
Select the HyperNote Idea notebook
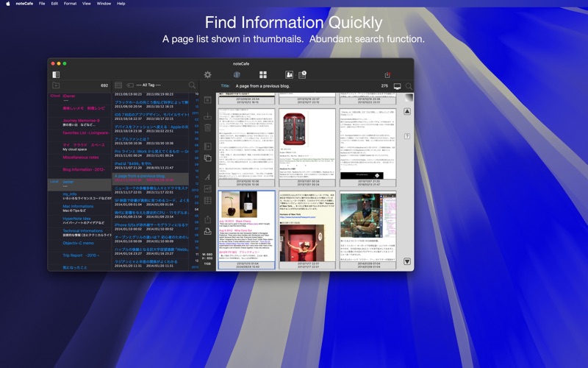click(79, 220)
